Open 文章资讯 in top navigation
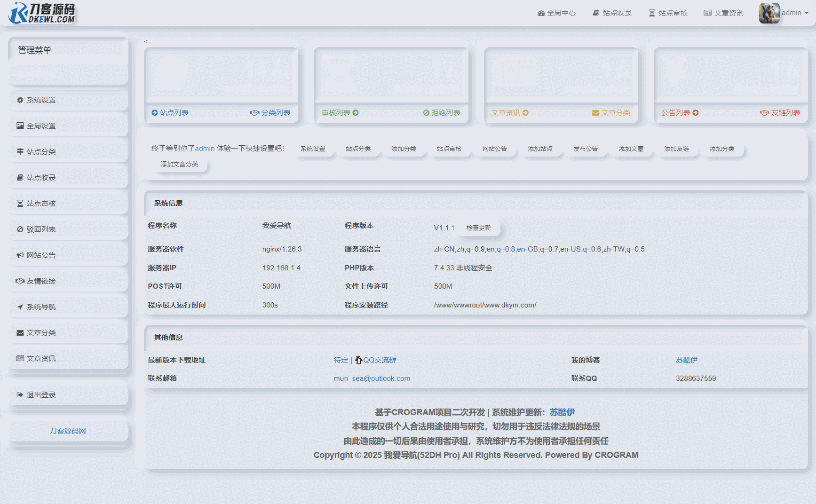Screen dimensions: 816x504 click(723, 13)
